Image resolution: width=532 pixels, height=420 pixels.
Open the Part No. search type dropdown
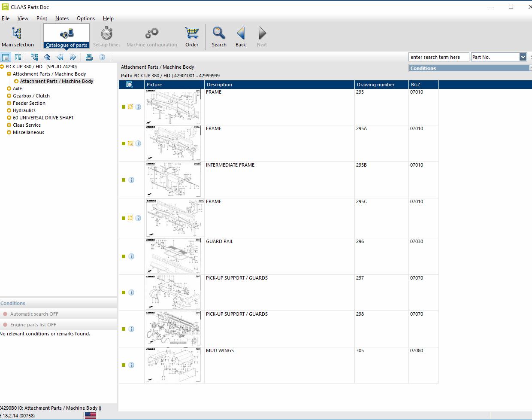[523, 57]
